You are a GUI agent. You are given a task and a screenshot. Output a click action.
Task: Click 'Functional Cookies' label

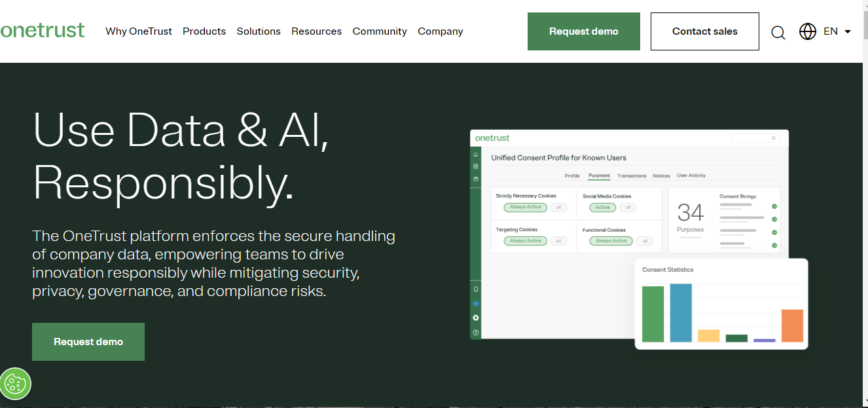[604, 230]
